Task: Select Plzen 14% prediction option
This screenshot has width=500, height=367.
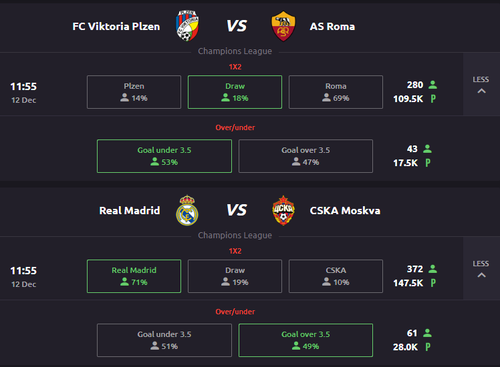Action: point(134,92)
